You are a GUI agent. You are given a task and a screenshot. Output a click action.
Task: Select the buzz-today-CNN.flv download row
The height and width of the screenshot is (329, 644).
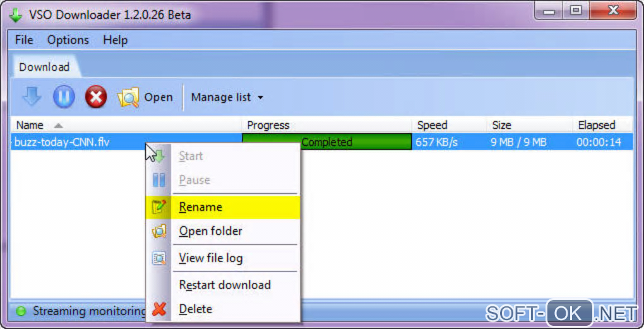pos(62,142)
